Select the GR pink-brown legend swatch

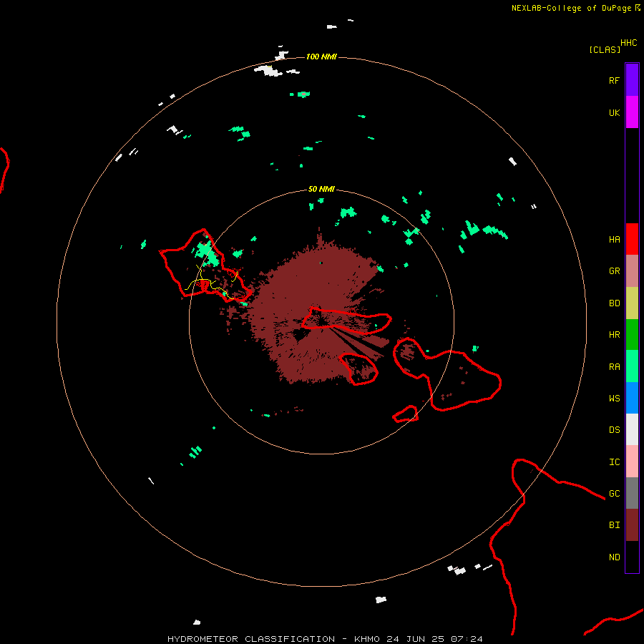coord(632,271)
